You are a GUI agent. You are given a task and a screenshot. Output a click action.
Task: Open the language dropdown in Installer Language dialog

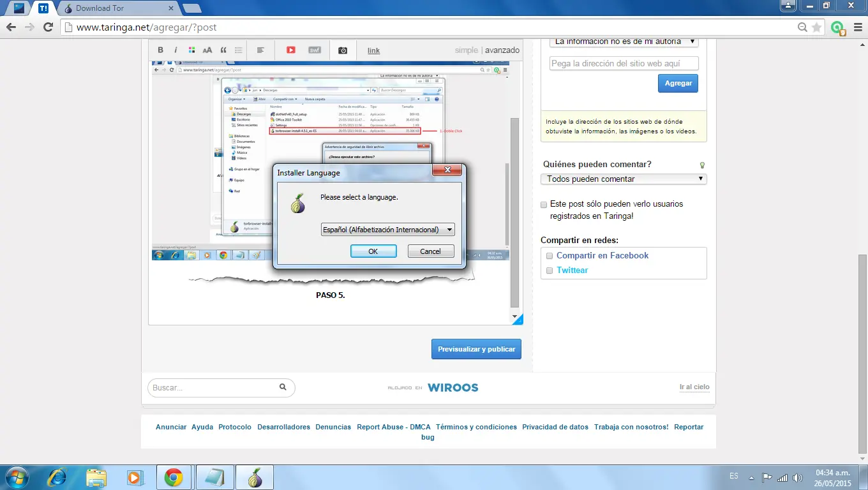click(x=387, y=230)
